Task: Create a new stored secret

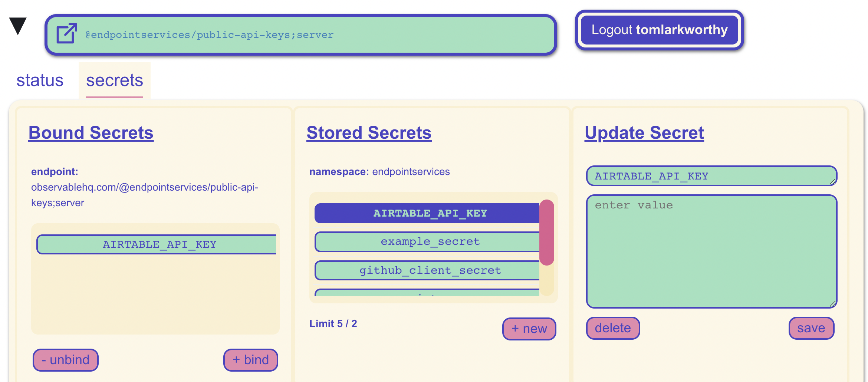Action: [529, 329]
